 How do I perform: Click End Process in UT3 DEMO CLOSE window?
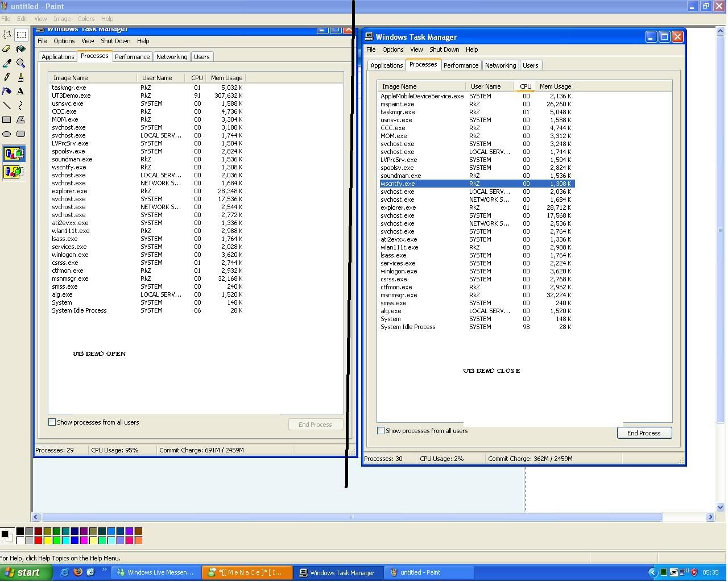(644, 433)
